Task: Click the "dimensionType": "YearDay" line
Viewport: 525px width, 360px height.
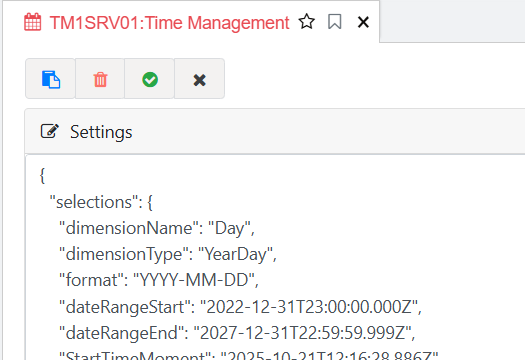Action: pos(168,254)
